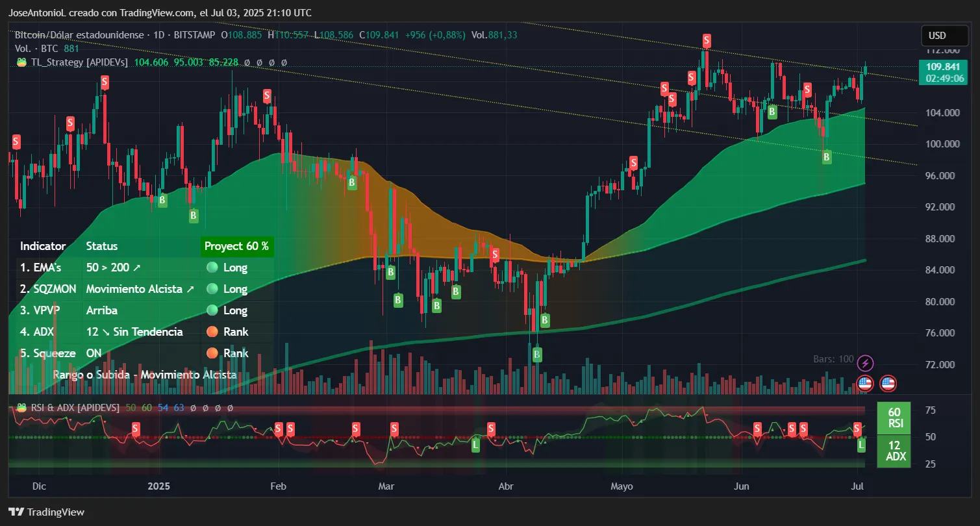Image resolution: width=980 pixels, height=526 pixels.
Task: Click the green 12 ADX value box
Action: coord(894,451)
